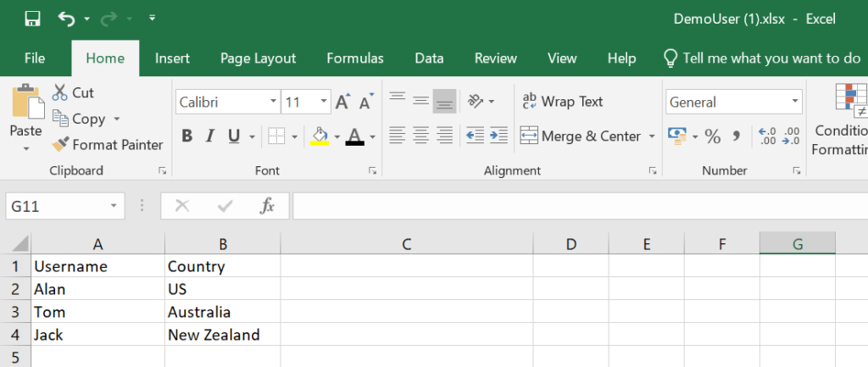Screen dimensions: 868x367
Task: Apply cell borders with the Borders icon
Action: coord(276,136)
